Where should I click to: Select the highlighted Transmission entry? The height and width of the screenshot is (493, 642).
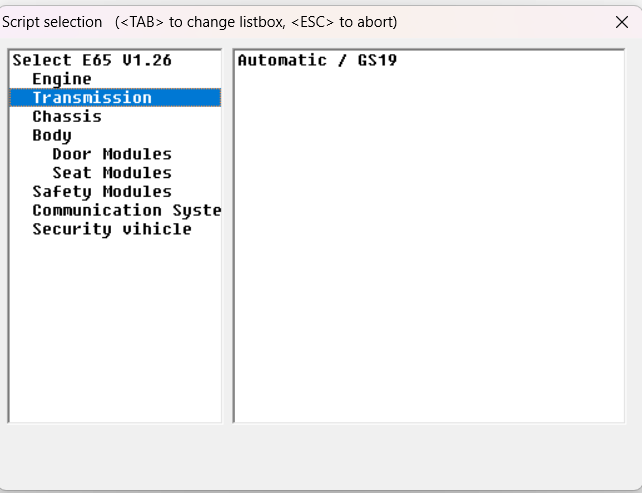115,97
